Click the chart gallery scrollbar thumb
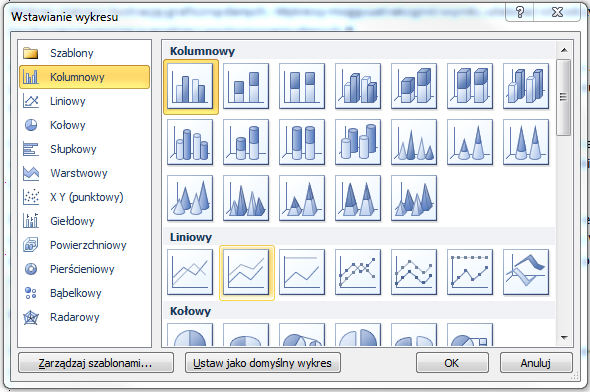Screen dimensions: 590x392 [564, 97]
